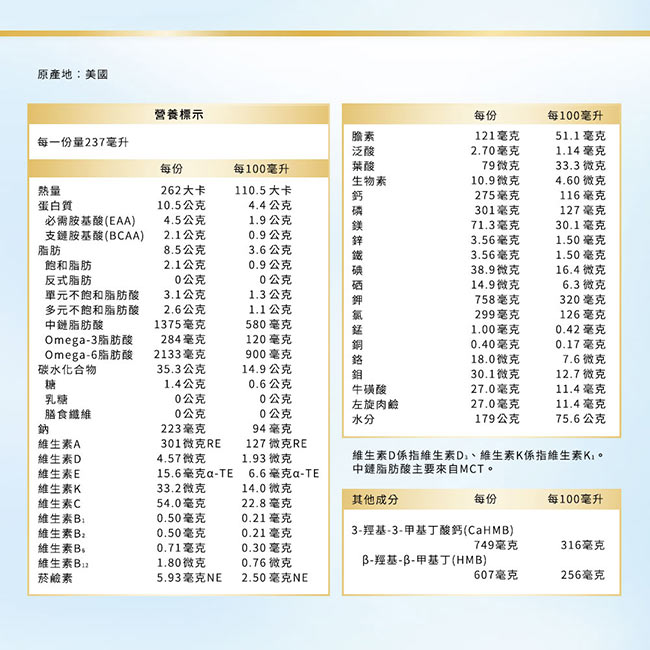
Task: Select the 必需胺基酸(EAA) row label
Action: (90, 220)
